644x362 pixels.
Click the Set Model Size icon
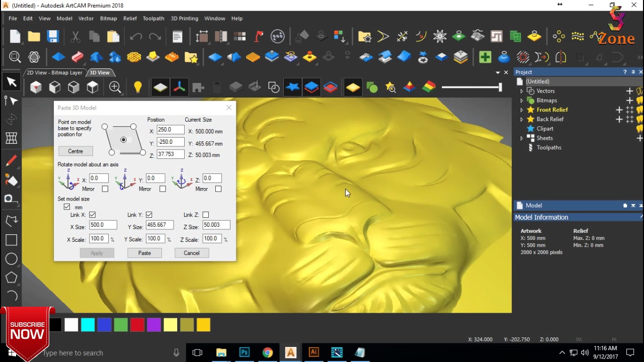coord(202,36)
